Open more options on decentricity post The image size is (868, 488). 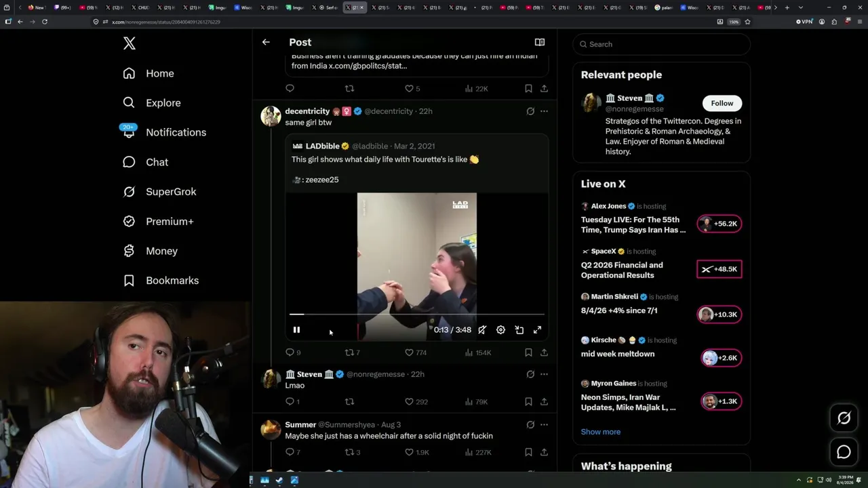click(x=544, y=111)
